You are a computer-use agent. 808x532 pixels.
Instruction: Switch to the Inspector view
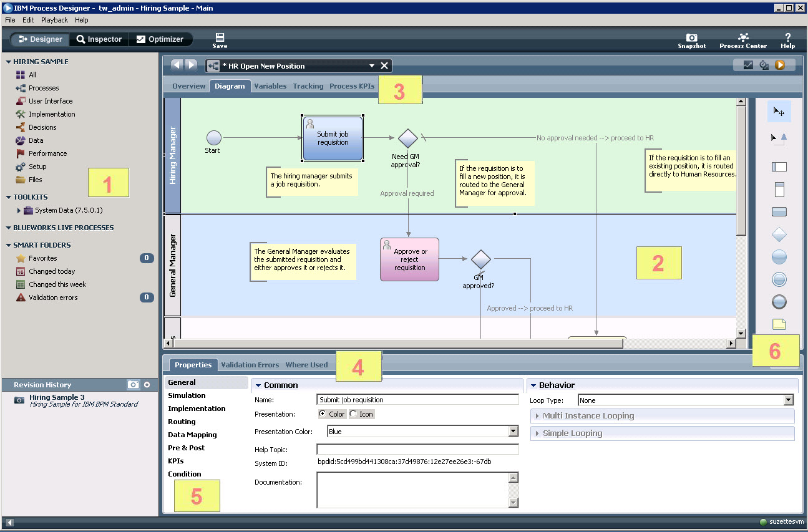(98, 39)
